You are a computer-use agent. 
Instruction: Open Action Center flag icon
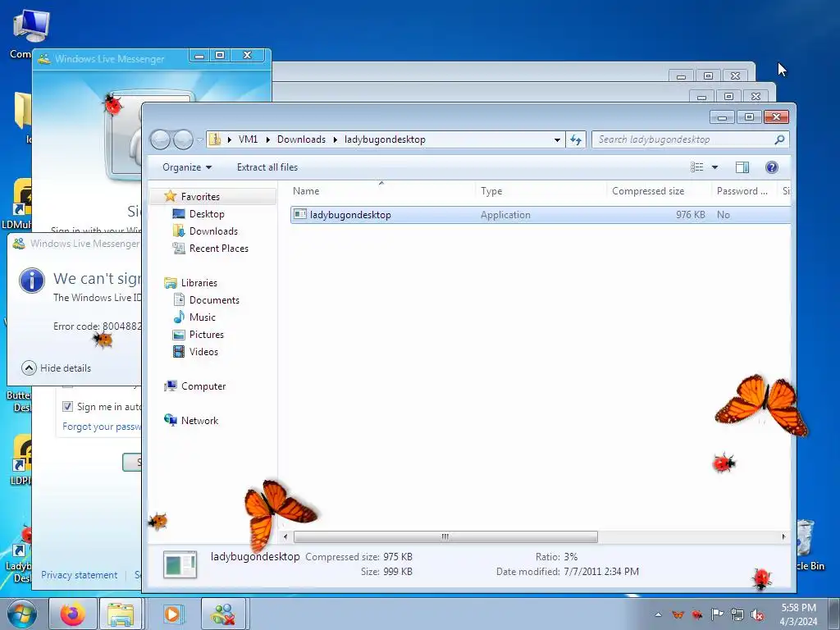point(717,614)
